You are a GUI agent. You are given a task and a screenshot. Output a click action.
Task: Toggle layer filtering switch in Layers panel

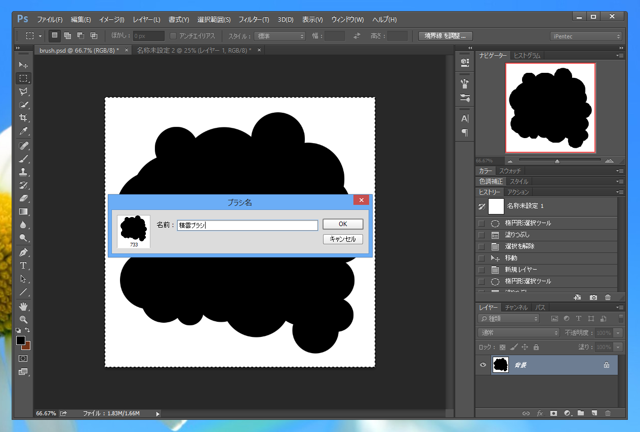[621, 318]
